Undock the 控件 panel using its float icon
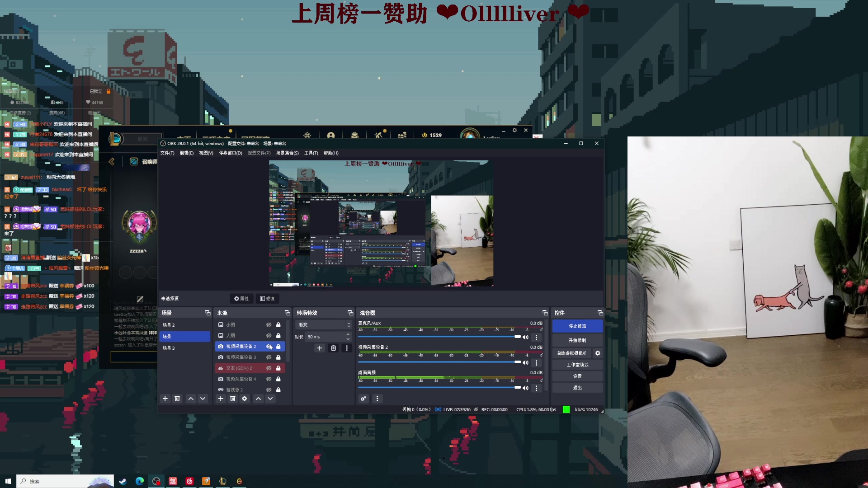This screenshot has width=868, height=488. [600, 313]
